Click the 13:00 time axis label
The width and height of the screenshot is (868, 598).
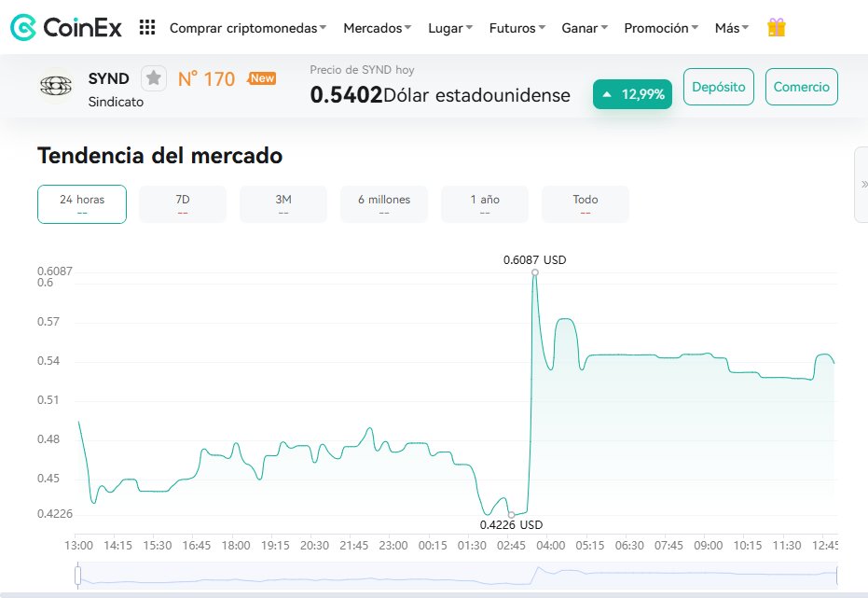click(78, 546)
